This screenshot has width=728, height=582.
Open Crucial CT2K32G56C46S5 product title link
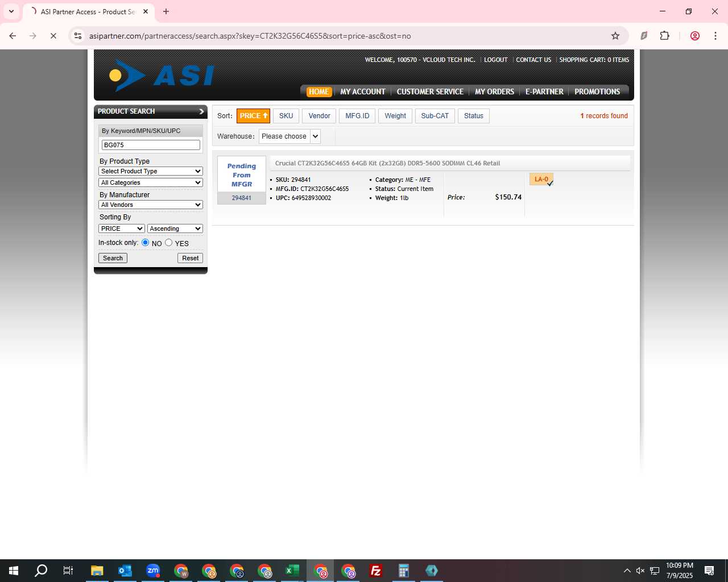tap(387, 163)
